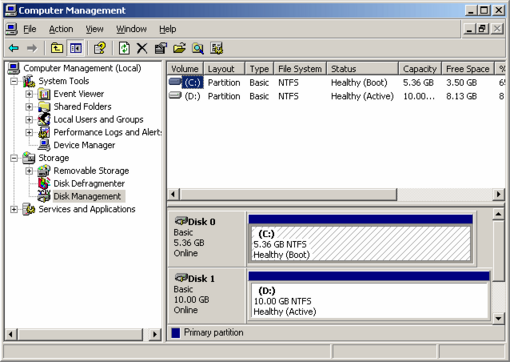510x362 pixels.
Task: Select the Computer Management (Local) root node
Action: 82,68
